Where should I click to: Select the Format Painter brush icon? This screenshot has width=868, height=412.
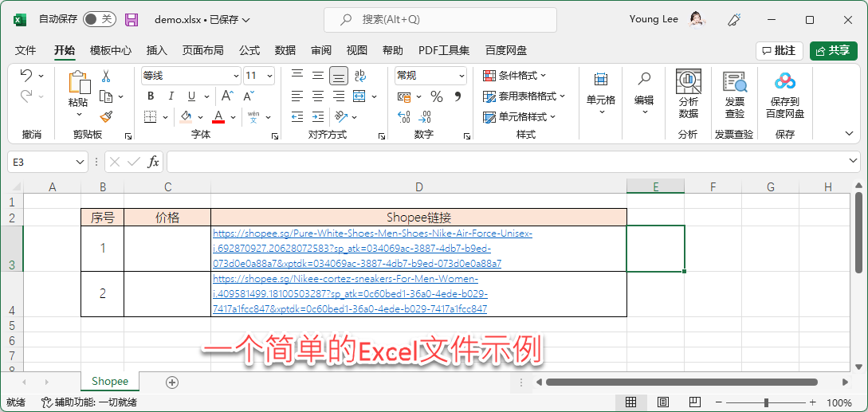tap(107, 117)
